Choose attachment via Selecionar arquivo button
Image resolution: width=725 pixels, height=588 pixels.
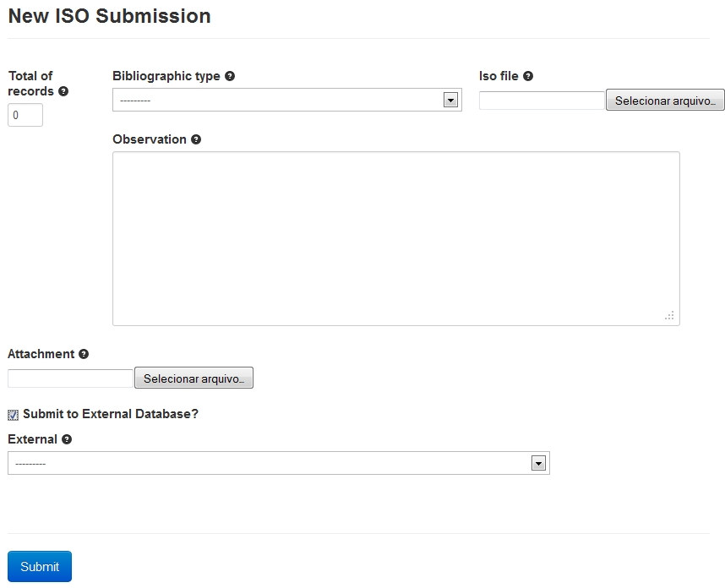[194, 378]
